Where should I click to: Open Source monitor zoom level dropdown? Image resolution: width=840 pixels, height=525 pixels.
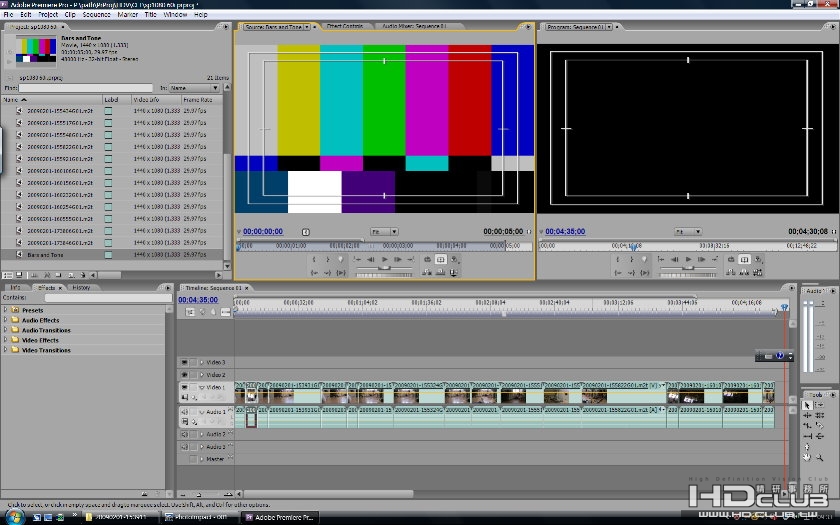point(384,231)
